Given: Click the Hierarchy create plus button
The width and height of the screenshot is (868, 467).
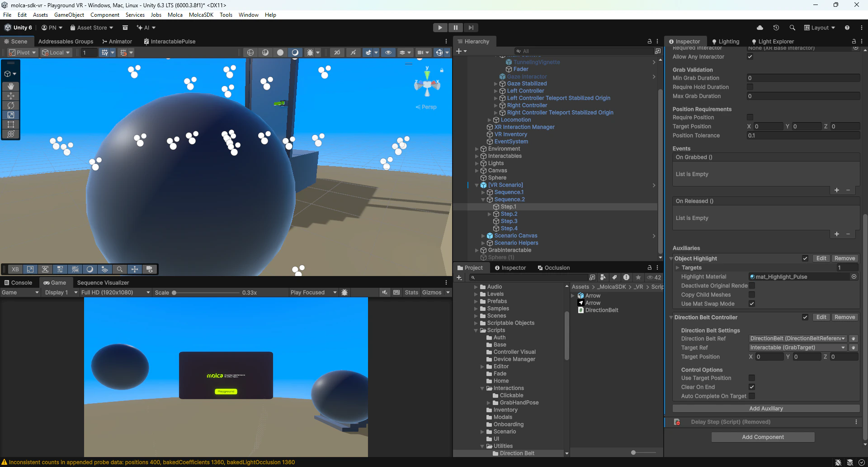Looking at the screenshot, I should pos(459,51).
